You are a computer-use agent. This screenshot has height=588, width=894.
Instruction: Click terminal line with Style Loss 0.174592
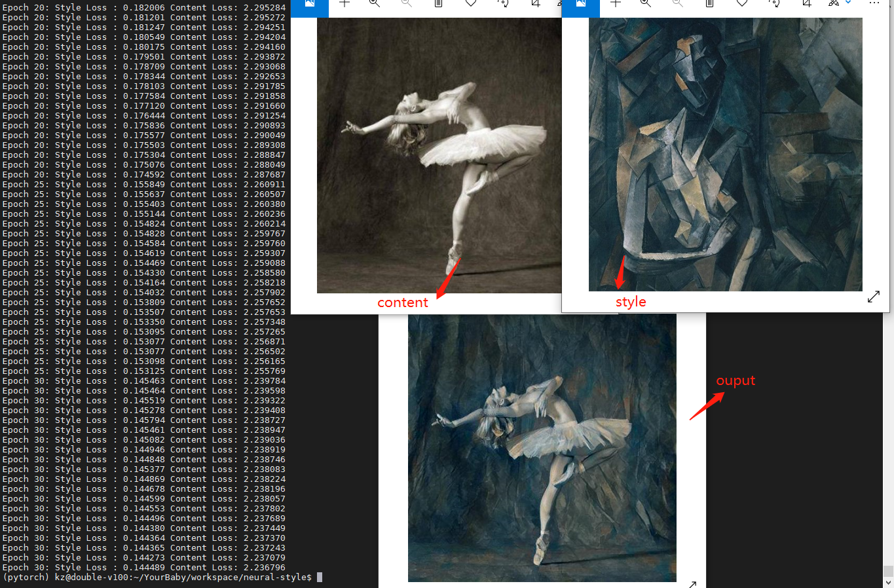(144, 175)
